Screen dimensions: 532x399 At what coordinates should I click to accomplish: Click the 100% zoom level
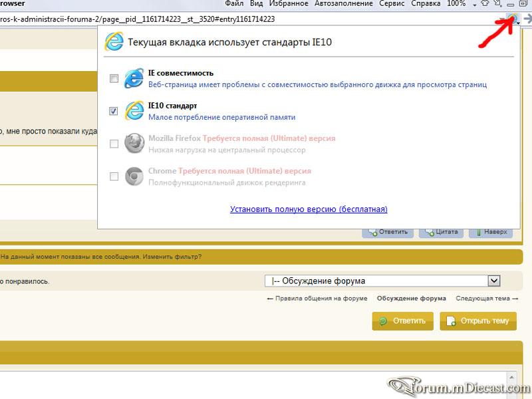[456, 3]
